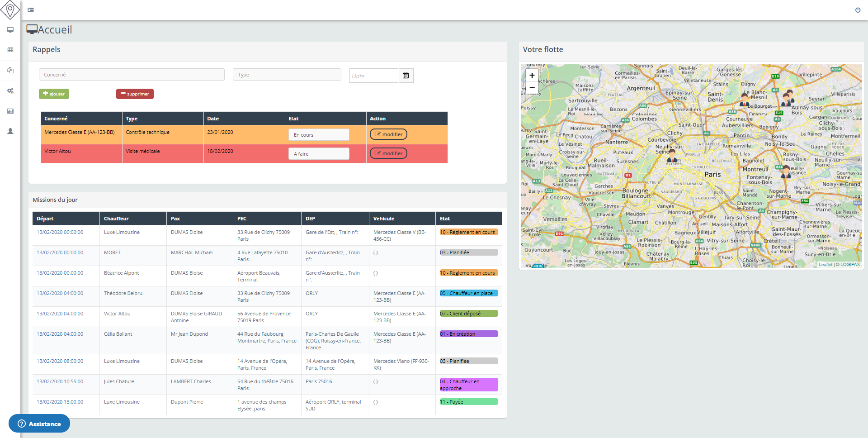Zoom out on the fleet map
Screen dimensions: 868x438
click(x=532, y=88)
